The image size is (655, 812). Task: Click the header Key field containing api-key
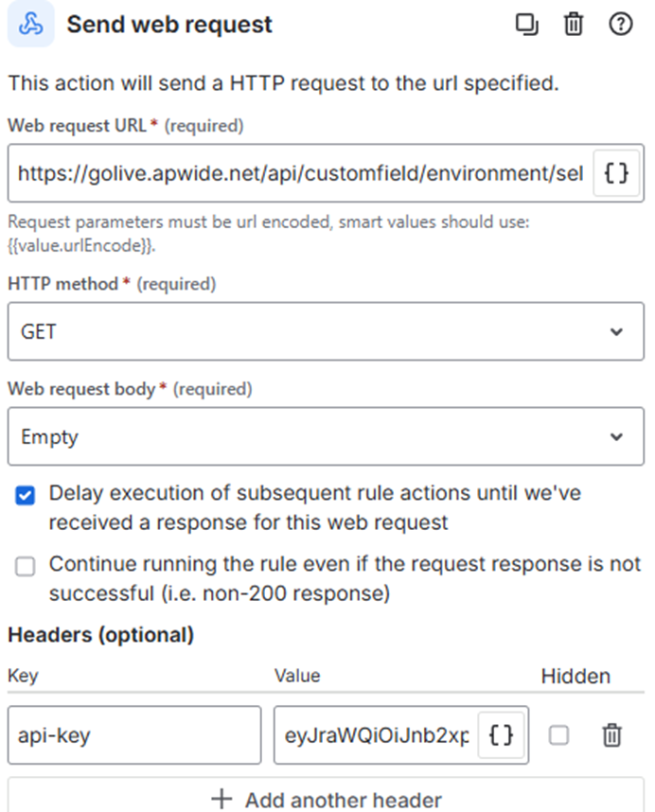click(x=134, y=734)
